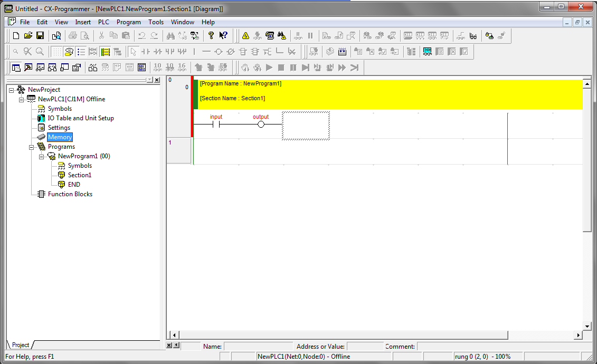Screen dimensions: 597x364
Task: Collapse the NewProgram1 (00) node
Action: tap(42, 157)
